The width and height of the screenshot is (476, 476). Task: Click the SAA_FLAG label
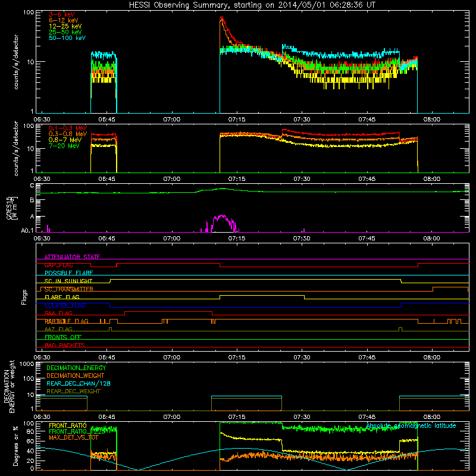coord(58,313)
